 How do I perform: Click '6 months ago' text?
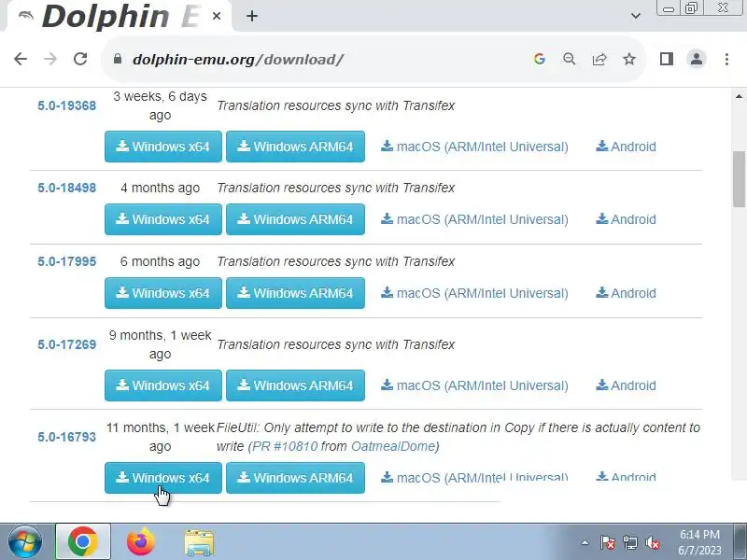tap(160, 261)
